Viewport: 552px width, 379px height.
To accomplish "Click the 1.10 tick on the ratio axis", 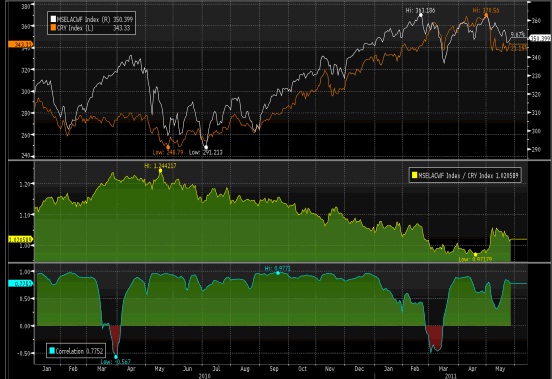I will click(x=25, y=215).
